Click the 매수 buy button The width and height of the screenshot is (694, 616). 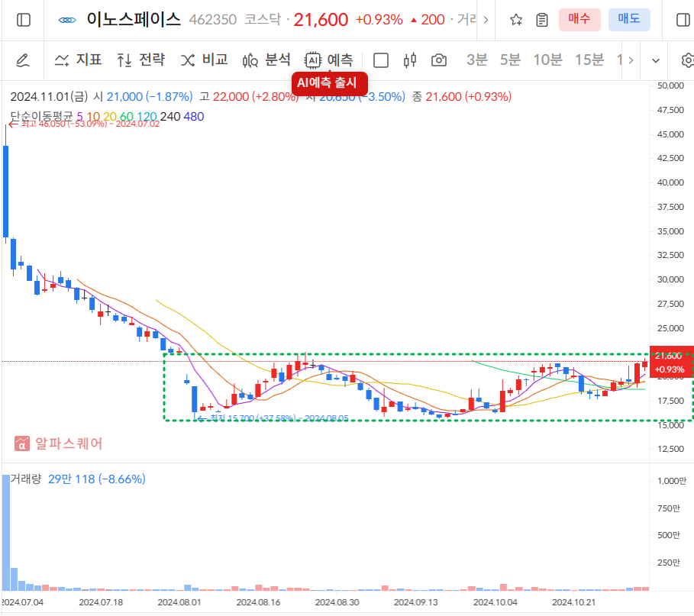(x=579, y=20)
